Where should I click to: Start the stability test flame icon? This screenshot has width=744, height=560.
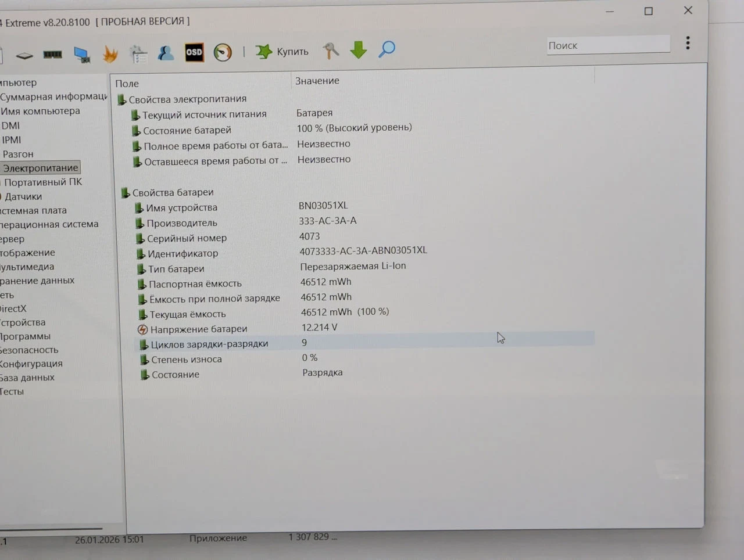(110, 54)
